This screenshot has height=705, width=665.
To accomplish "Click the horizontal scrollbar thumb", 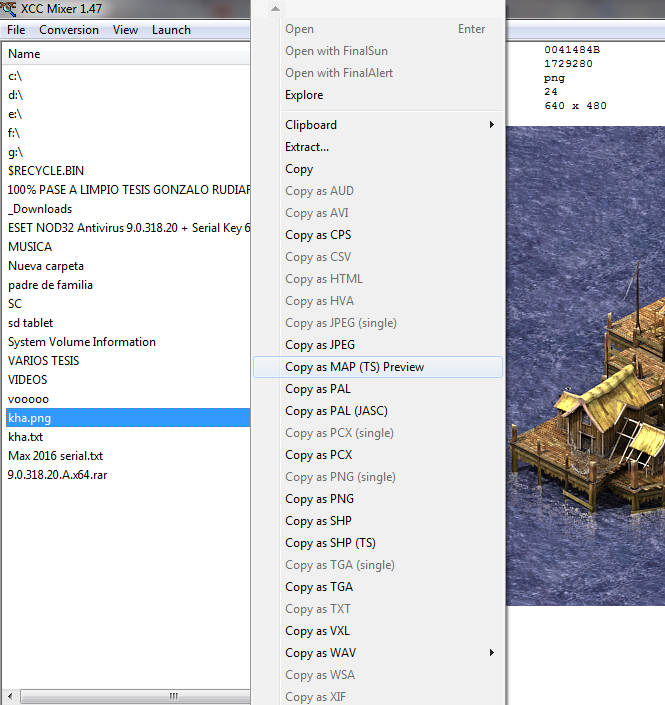I will pos(136,696).
